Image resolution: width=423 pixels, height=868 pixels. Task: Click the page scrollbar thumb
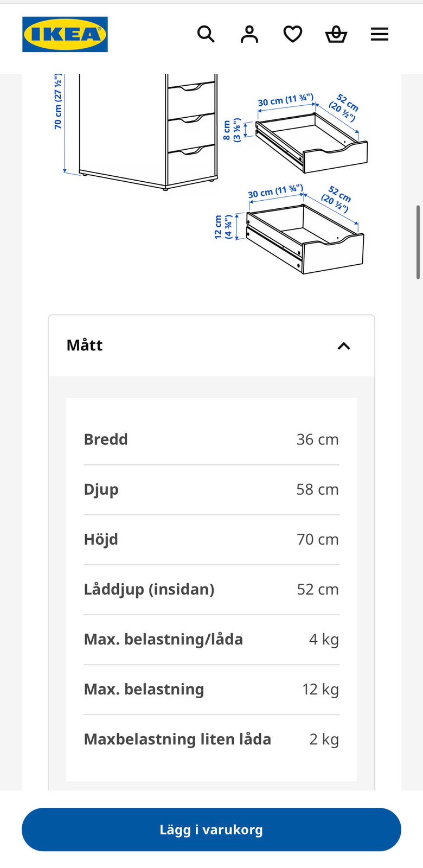tap(418, 242)
